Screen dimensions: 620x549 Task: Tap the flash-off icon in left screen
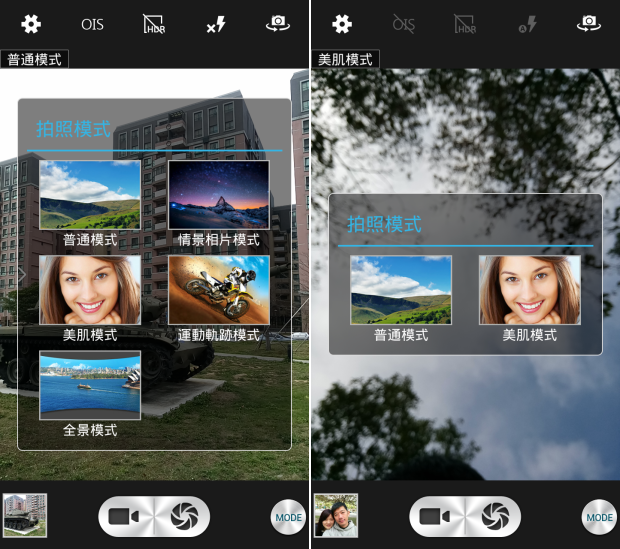click(216, 25)
